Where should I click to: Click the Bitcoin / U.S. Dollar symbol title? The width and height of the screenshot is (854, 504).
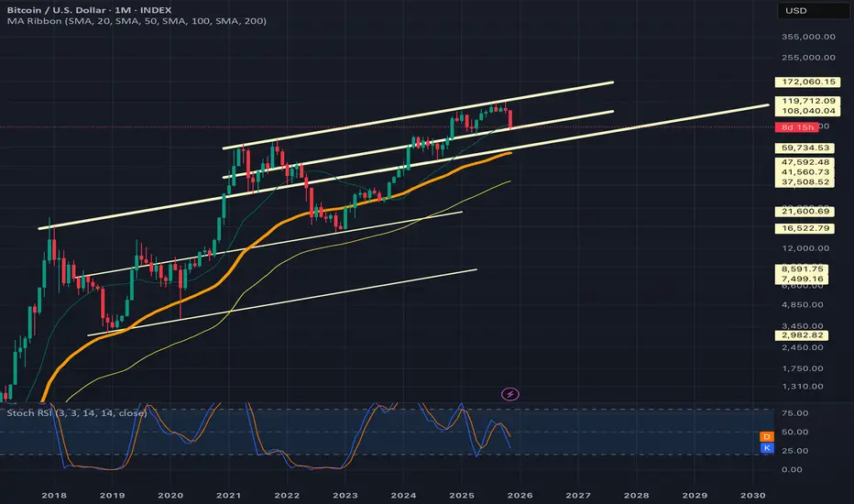coord(89,10)
